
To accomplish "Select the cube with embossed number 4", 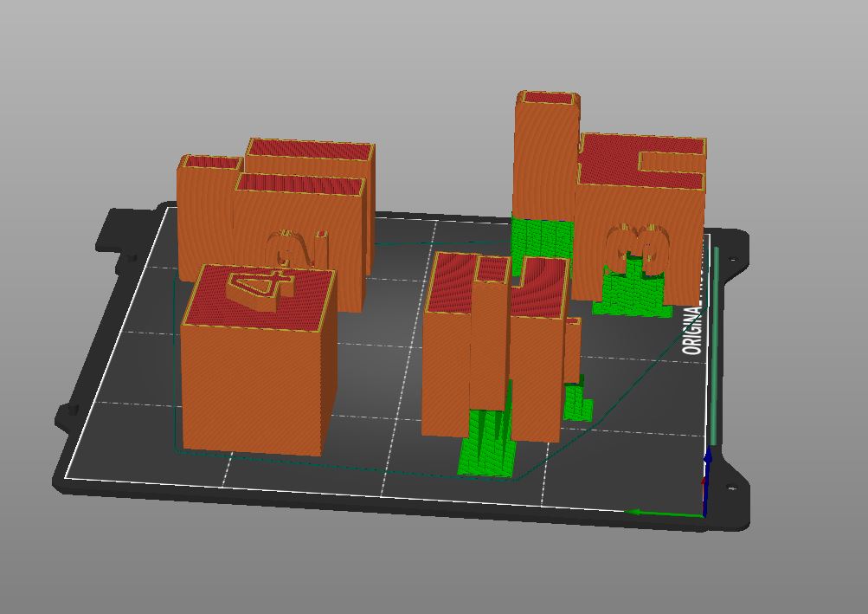I will point(251,381).
